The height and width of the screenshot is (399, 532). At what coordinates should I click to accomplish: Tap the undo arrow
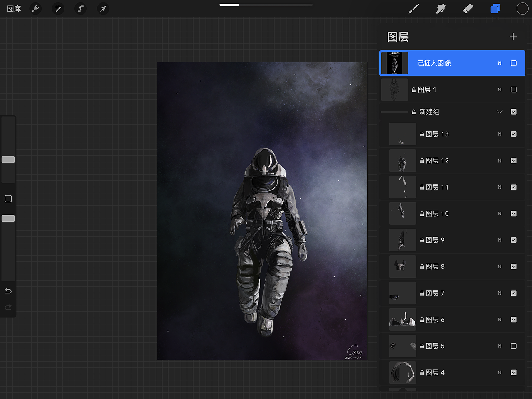coord(8,291)
